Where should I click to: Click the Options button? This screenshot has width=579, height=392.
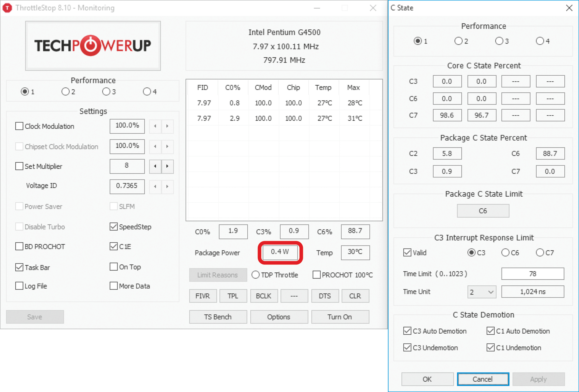(279, 317)
